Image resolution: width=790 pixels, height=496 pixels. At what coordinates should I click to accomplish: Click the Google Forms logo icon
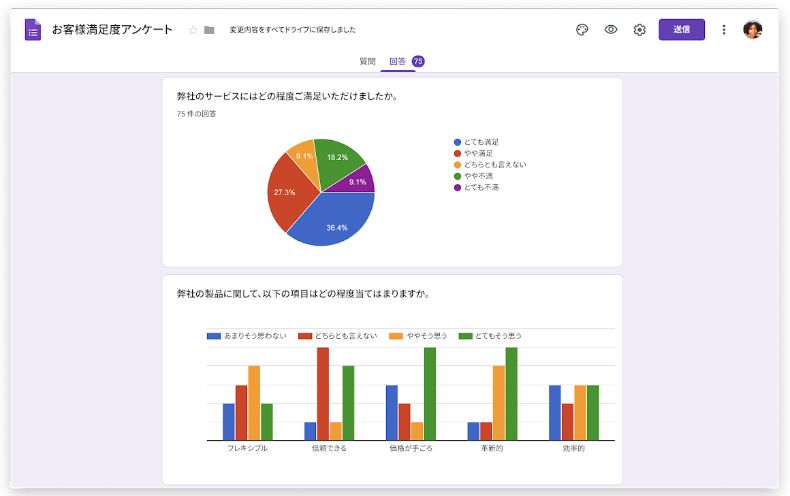click(x=33, y=30)
